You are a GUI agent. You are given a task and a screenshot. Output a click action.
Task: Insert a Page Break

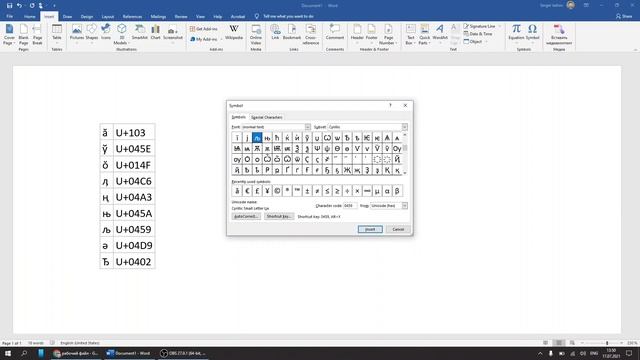(37, 34)
